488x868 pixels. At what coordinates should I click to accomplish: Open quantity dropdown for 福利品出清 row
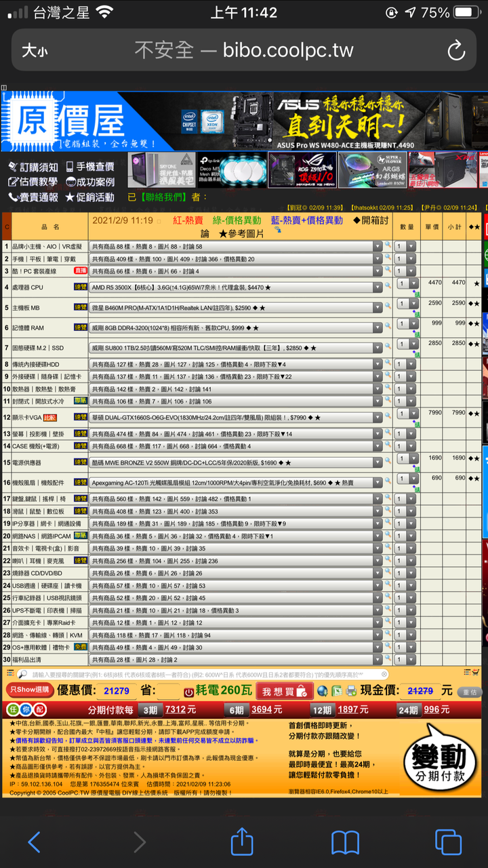point(406,659)
